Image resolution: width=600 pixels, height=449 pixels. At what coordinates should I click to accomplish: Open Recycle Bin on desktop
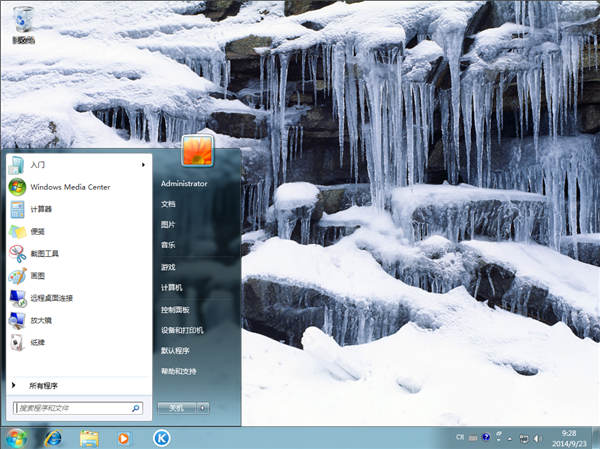pos(22,22)
